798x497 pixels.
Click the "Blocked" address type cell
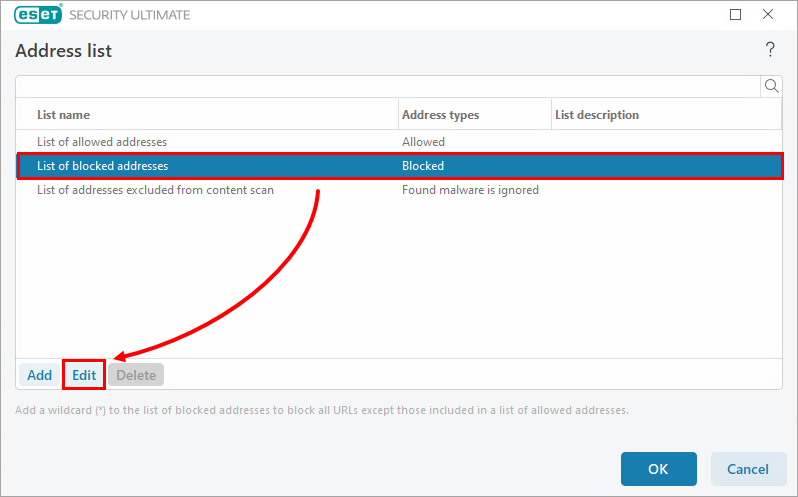tap(423, 166)
